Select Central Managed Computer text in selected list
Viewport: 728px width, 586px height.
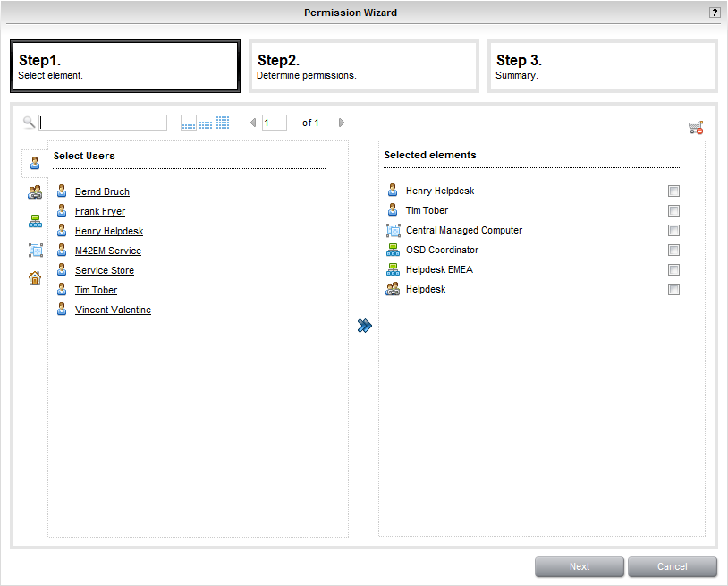pyautogui.click(x=464, y=230)
